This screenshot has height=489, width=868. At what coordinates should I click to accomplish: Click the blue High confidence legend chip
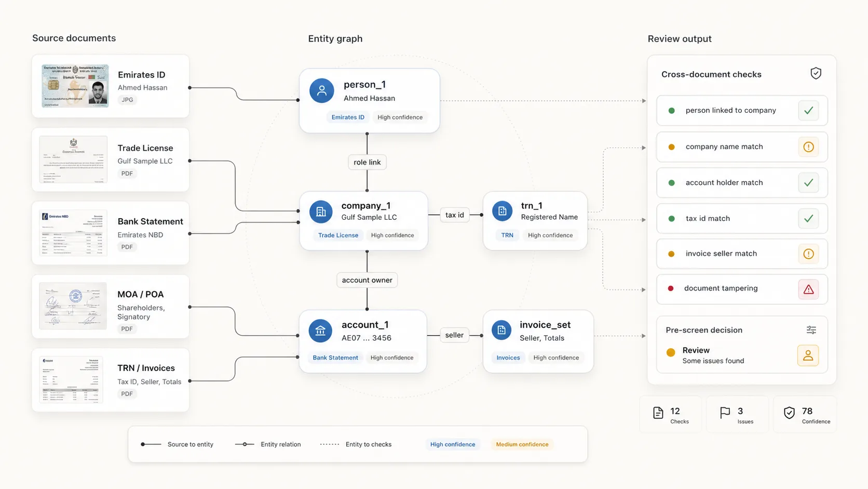coord(453,444)
